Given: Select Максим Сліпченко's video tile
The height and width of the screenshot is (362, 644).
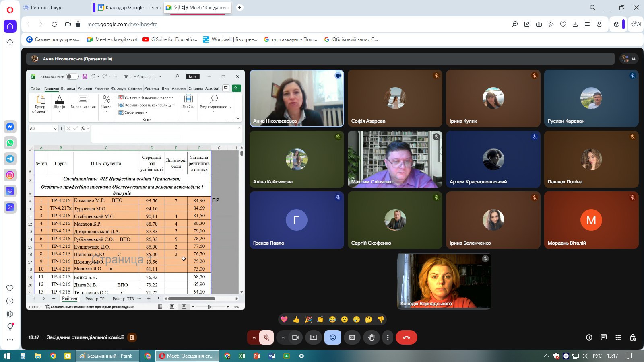Looking at the screenshot, I should pos(394,159).
